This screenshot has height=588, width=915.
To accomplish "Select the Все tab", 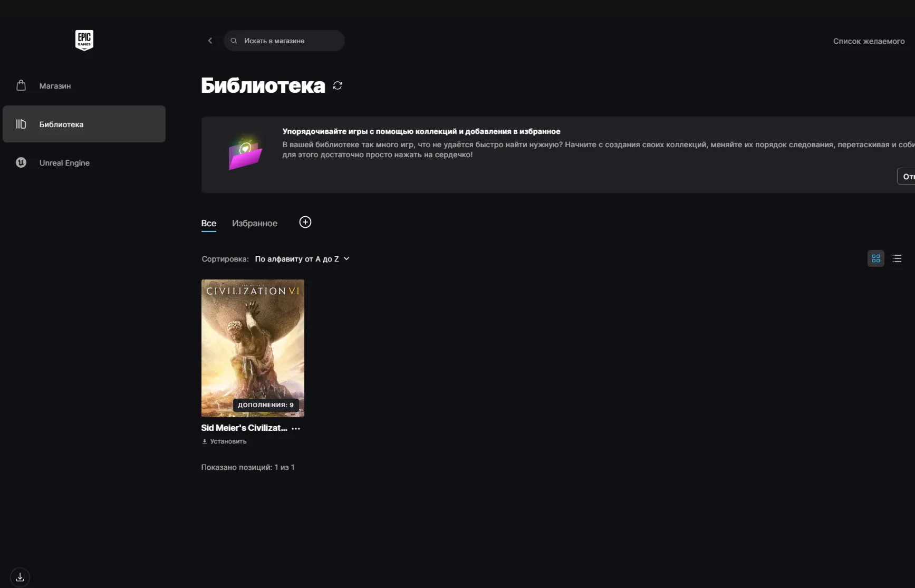I will coord(209,223).
